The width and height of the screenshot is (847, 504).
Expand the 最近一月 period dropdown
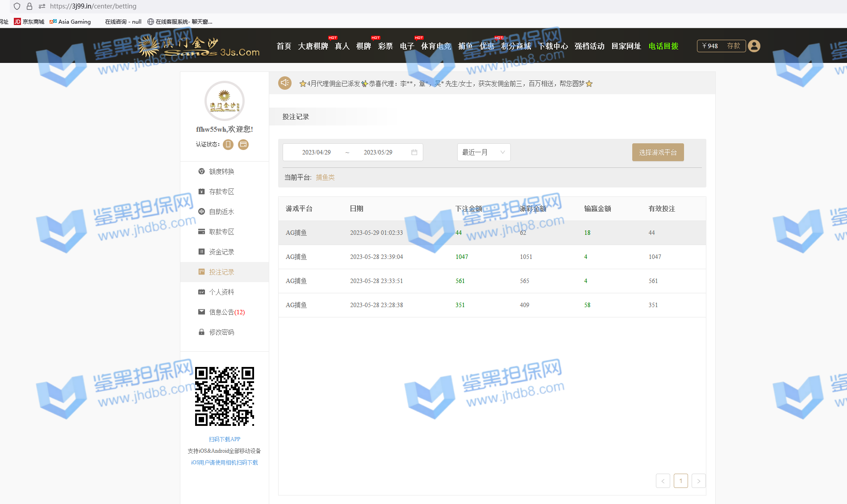[484, 152]
